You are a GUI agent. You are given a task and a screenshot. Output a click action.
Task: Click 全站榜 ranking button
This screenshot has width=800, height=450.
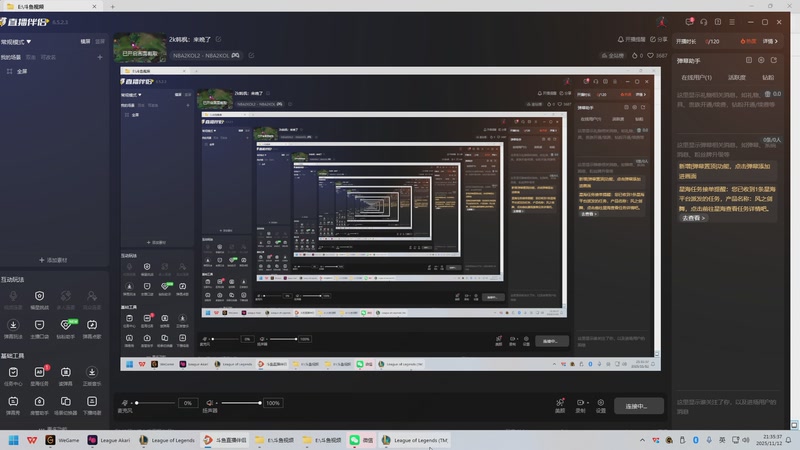coord(613,56)
